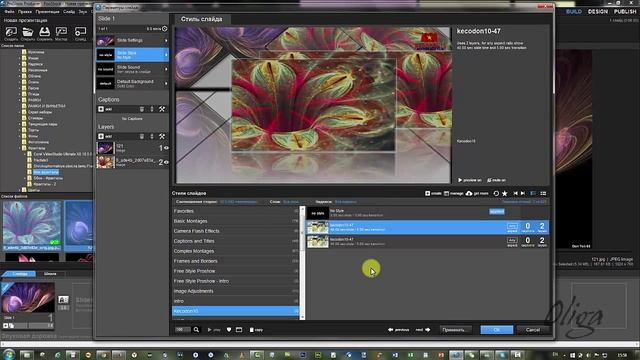Screen dimensions: 640x360
Task: Open the Файл menu
Action: [9, 12]
